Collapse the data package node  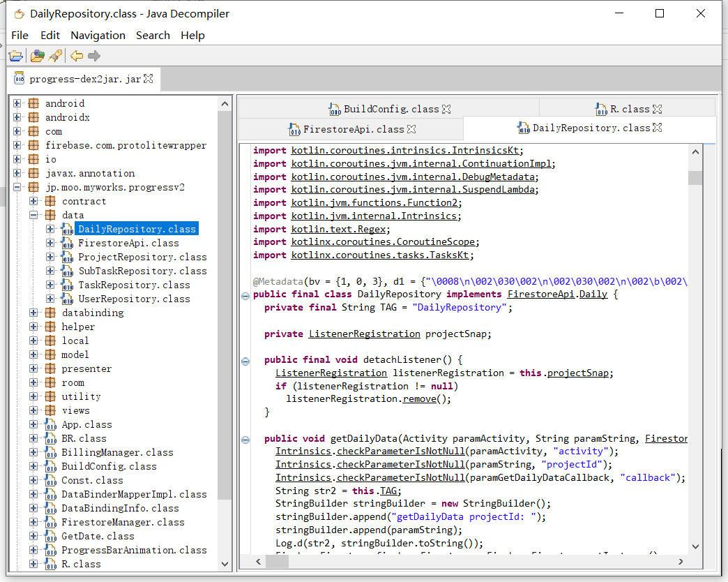(33, 215)
